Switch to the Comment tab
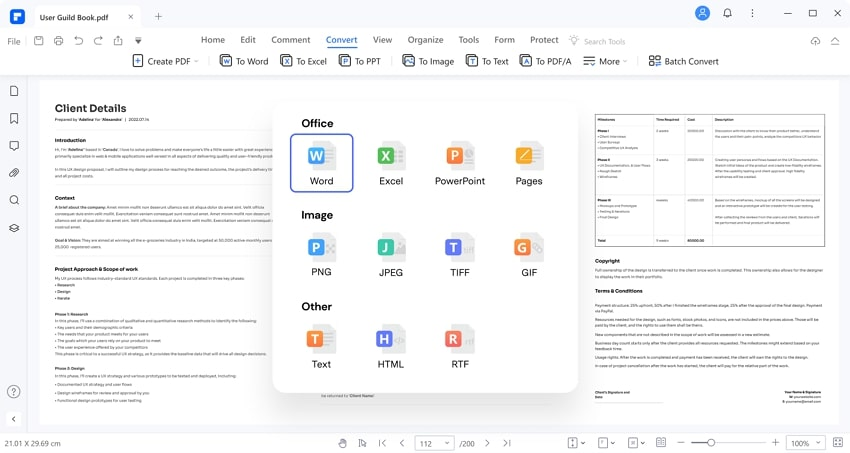The image size is (850, 453). pyautogui.click(x=291, y=40)
